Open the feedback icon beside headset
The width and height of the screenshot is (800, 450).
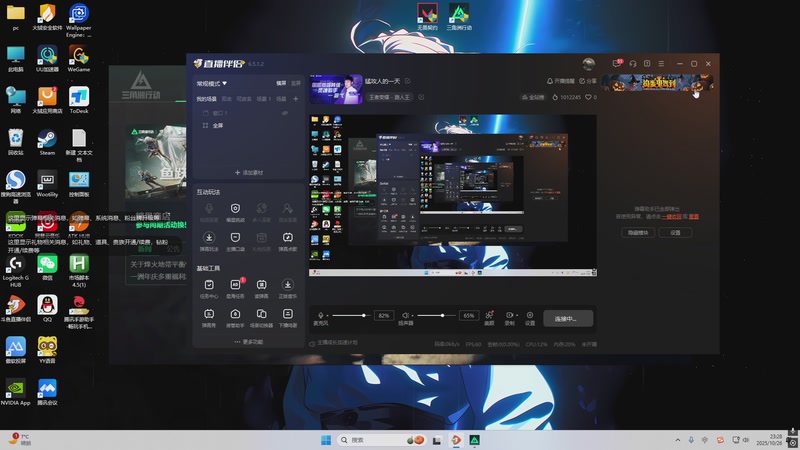(x=647, y=64)
